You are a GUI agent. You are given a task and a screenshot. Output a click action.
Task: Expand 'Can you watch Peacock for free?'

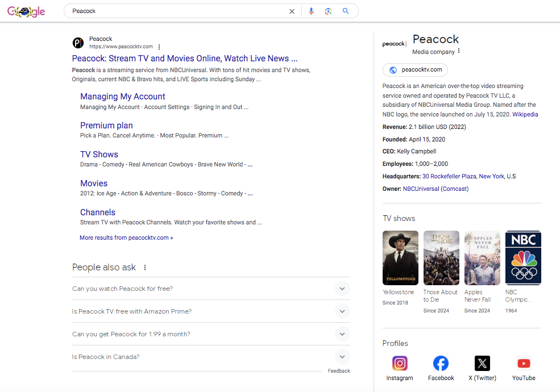tap(211, 289)
